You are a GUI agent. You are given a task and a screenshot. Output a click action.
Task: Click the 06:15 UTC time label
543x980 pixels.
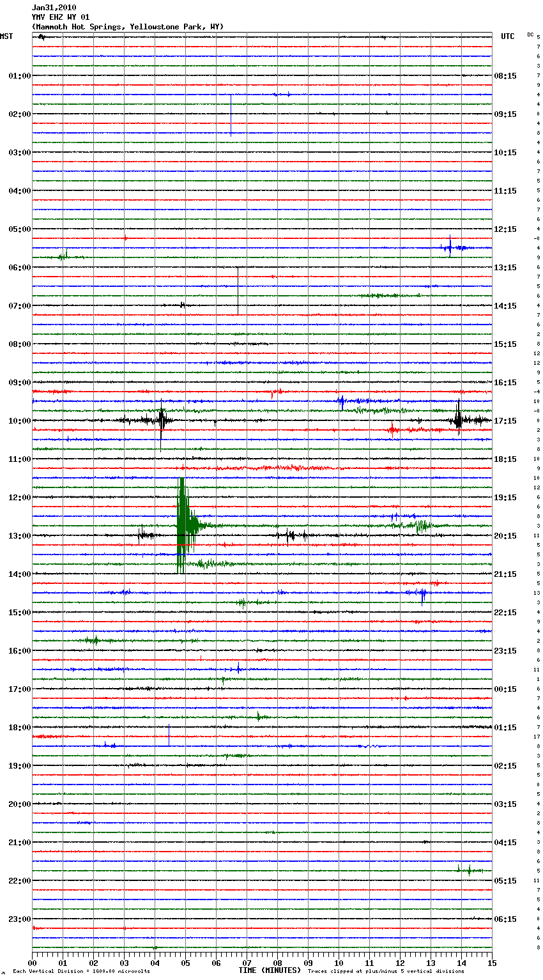click(505, 919)
